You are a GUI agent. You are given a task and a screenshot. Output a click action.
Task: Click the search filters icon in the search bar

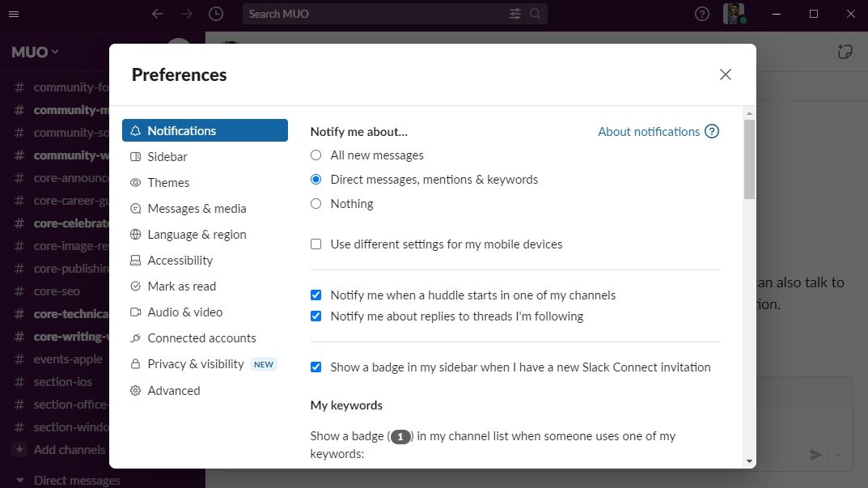[514, 13]
